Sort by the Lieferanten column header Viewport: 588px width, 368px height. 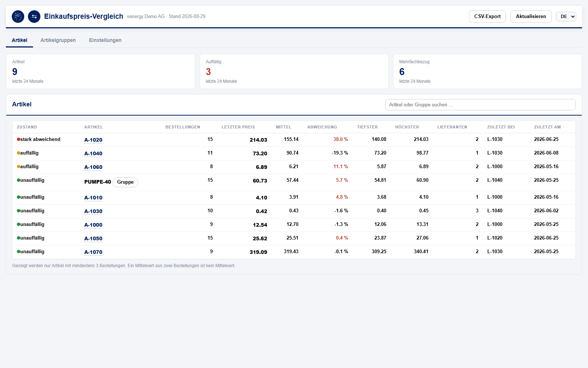pyautogui.click(x=452, y=127)
